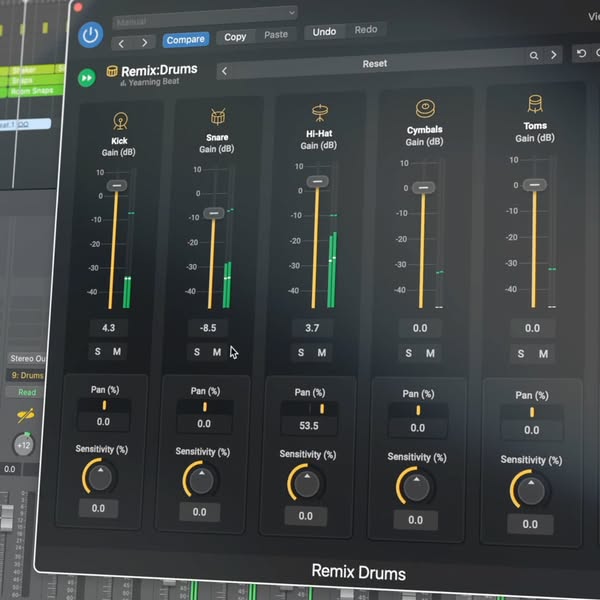
Task: Click the Kick gain value 4.3
Action: pyautogui.click(x=108, y=328)
